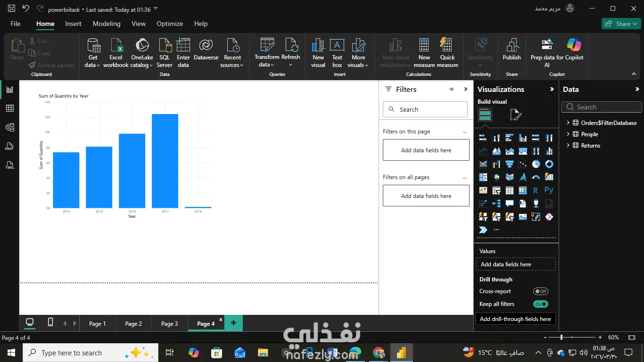644x362 pixels.
Task: Open Model view in left sidebar
Action: [x=9, y=127]
